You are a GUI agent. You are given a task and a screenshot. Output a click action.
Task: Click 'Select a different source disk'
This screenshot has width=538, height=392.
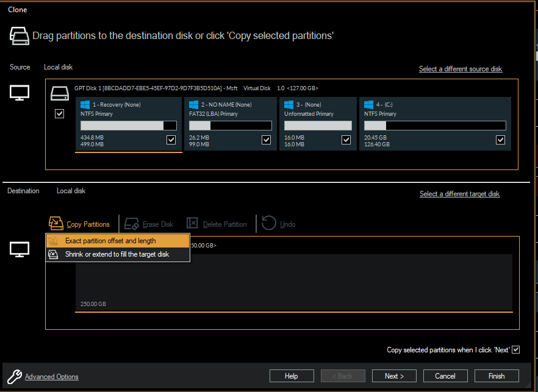pos(460,68)
